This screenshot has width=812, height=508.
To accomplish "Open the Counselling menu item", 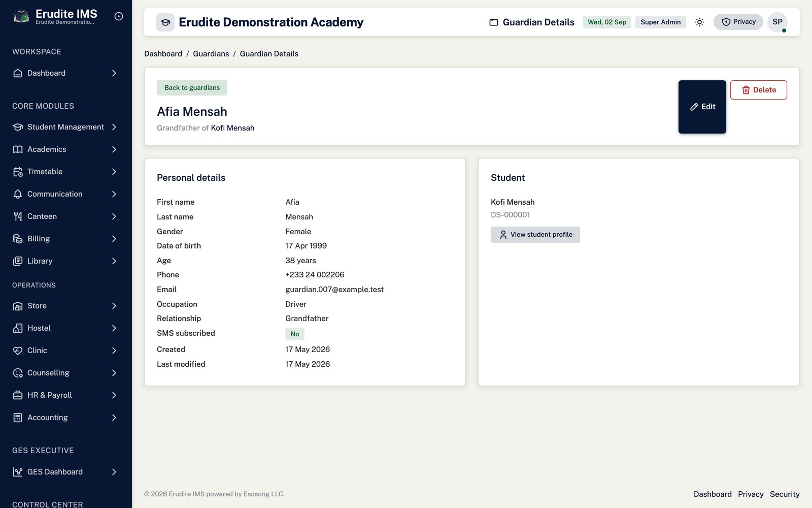I will coord(66,373).
